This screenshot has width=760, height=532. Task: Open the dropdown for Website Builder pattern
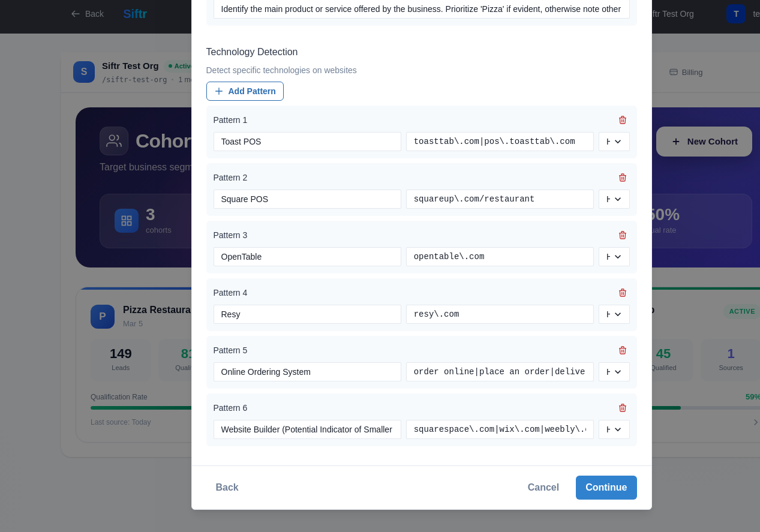click(614, 429)
